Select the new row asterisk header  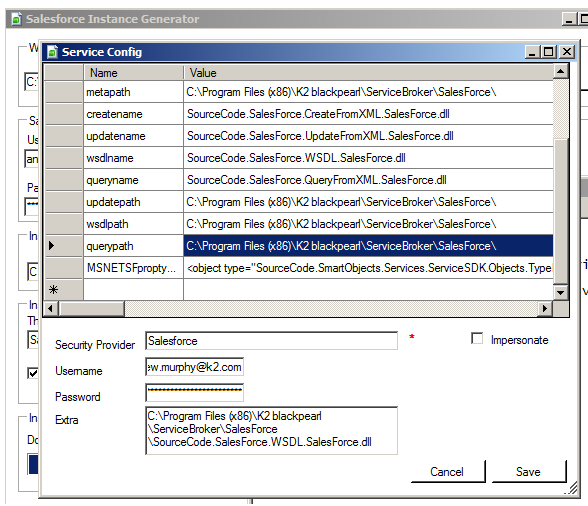click(x=64, y=290)
